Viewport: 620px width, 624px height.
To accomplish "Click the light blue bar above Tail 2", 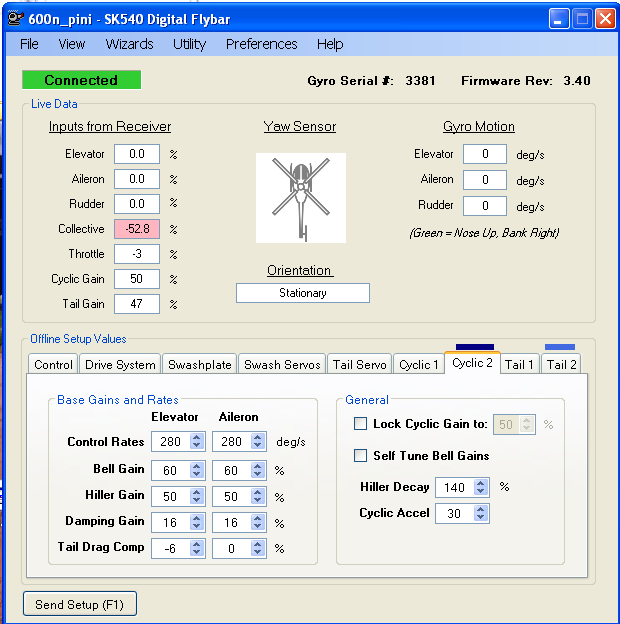I will pyautogui.click(x=560, y=347).
